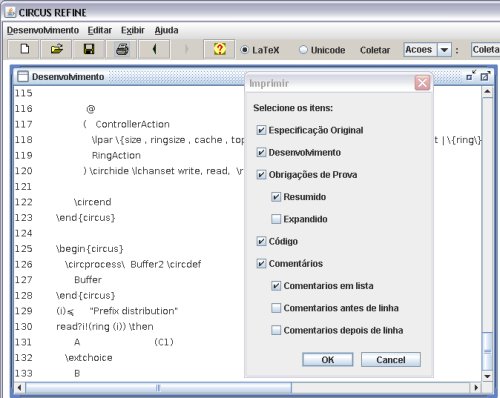Screen dimensions: 500x398
Task: Close the Imprimir dialog
Action: pyautogui.click(x=422, y=83)
